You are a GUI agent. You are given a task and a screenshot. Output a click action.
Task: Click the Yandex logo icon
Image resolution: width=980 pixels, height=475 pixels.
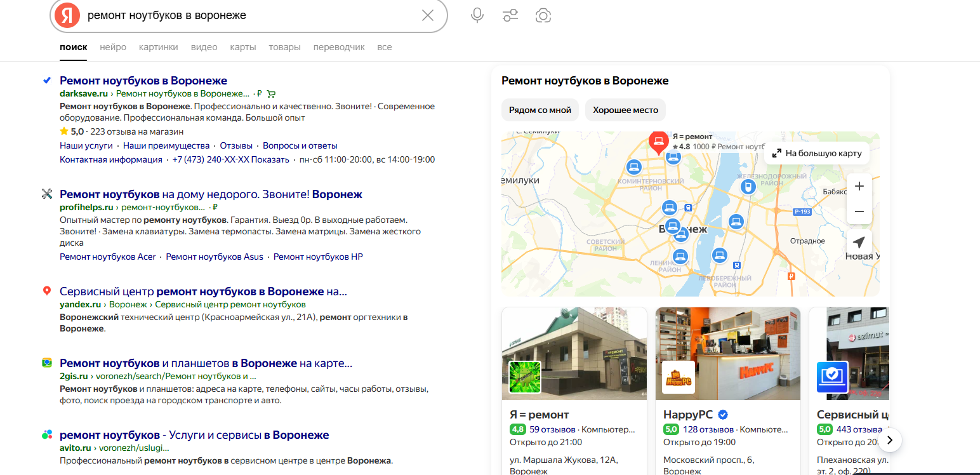click(67, 15)
